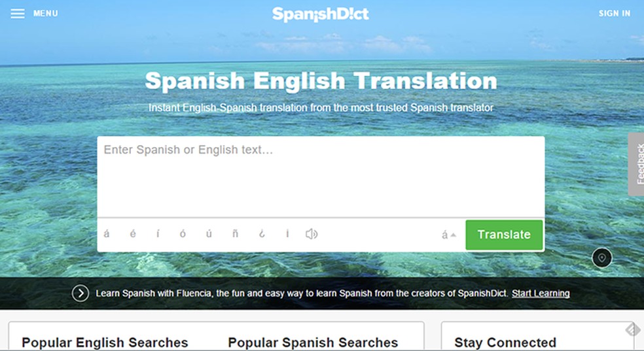This screenshot has height=351, width=644.
Task: Click the circled arrow in Fluencia banner
Action: (x=80, y=293)
